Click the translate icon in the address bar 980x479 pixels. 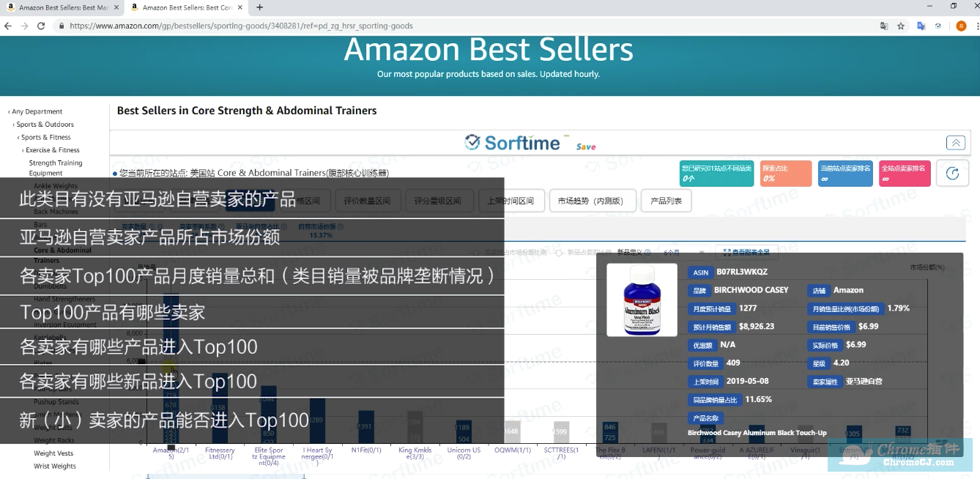(x=884, y=25)
